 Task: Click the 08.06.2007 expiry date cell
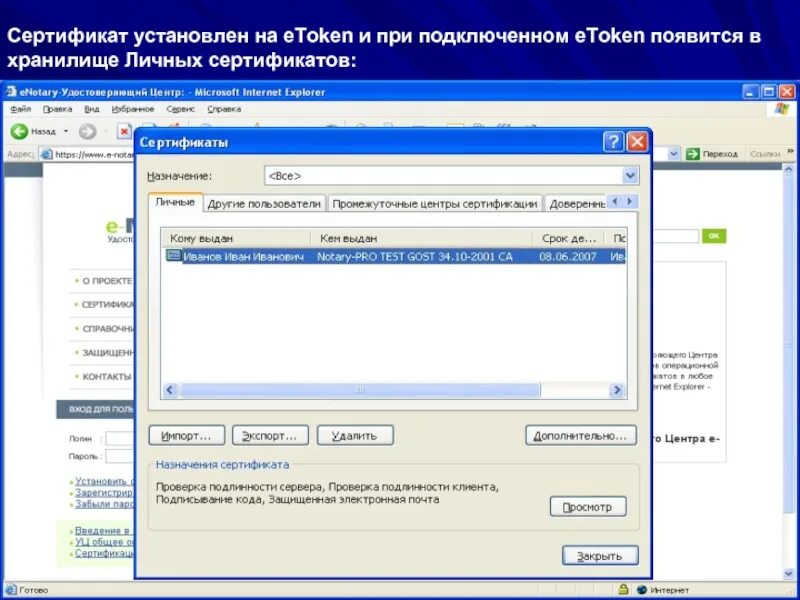point(567,257)
